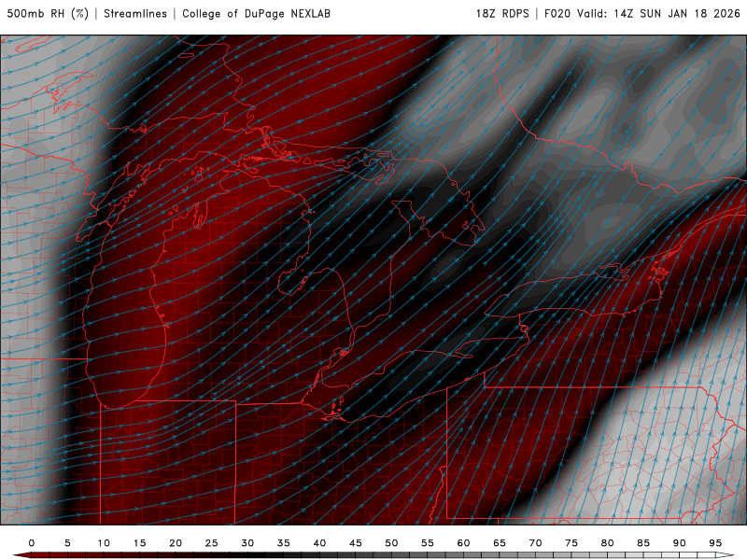Click the 40 label on color scale
747x560 pixels.
(319, 543)
